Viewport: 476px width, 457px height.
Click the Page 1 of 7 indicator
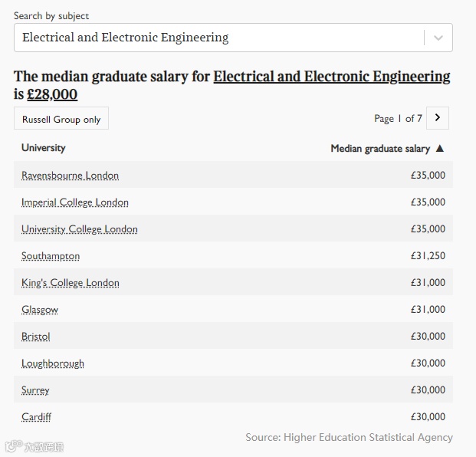point(398,118)
